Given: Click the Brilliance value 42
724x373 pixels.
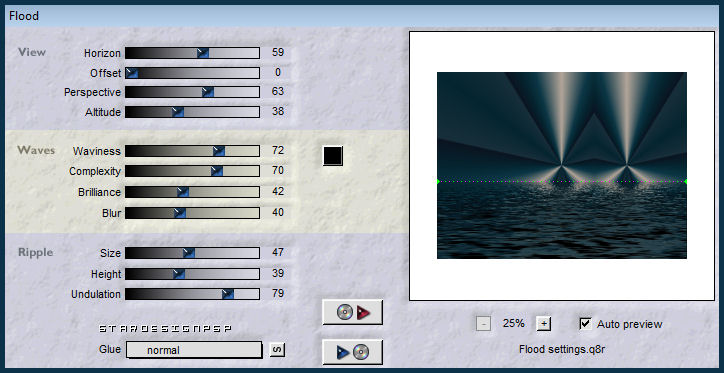Looking at the screenshot, I should point(278,191).
